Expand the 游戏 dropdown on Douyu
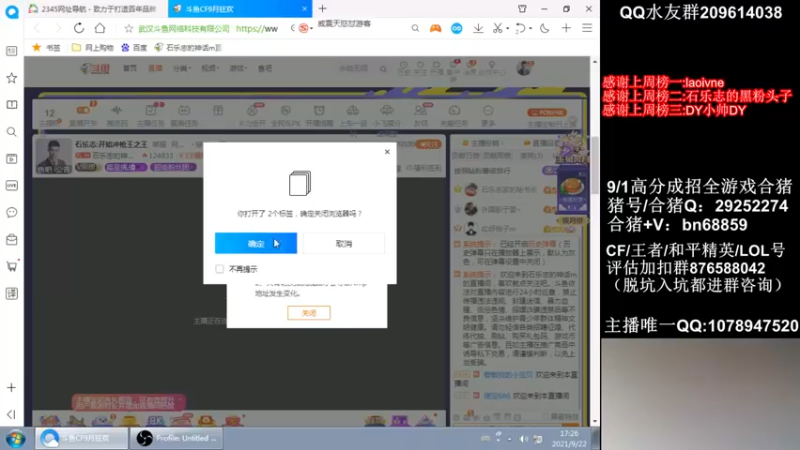The image size is (800, 450). pyautogui.click(x=238, y=68)
